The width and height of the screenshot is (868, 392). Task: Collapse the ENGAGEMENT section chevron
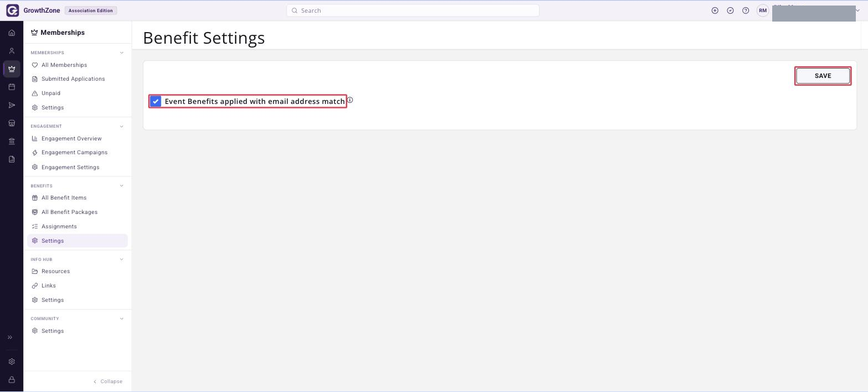click(x=122, y=127)
